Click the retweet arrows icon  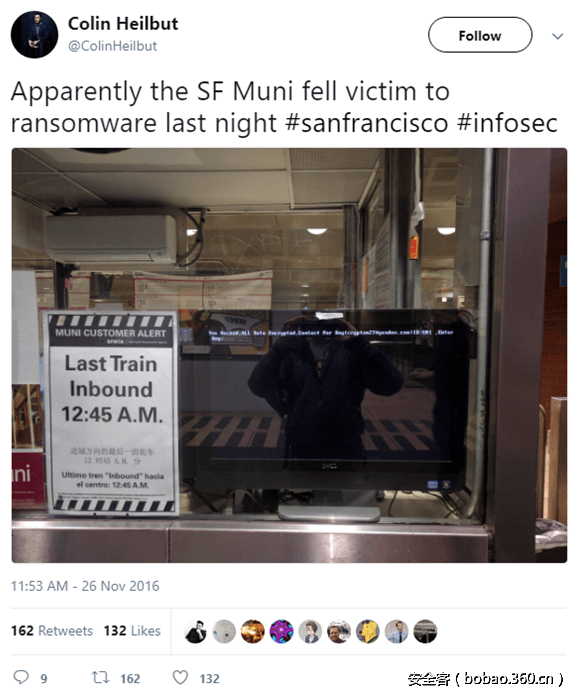100,677
